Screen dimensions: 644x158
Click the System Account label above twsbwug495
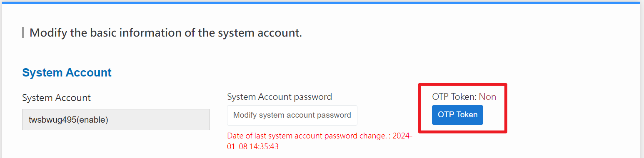click(56, 98)
